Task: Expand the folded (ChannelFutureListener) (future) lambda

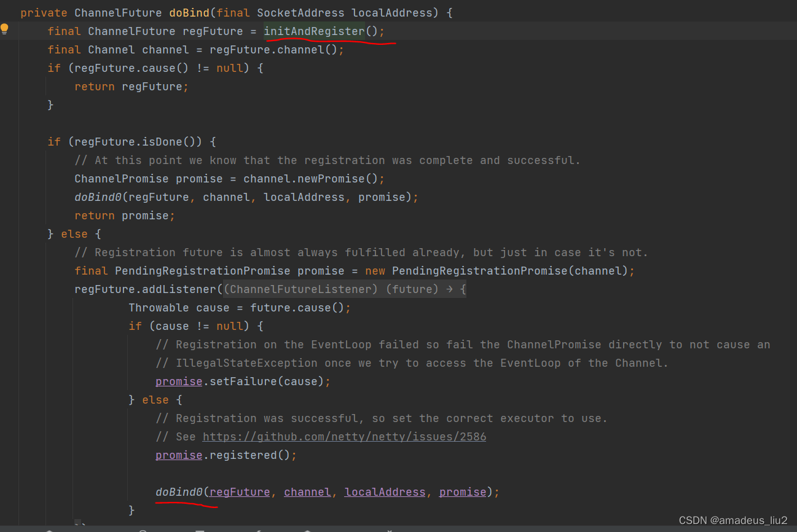Action: 345,289
